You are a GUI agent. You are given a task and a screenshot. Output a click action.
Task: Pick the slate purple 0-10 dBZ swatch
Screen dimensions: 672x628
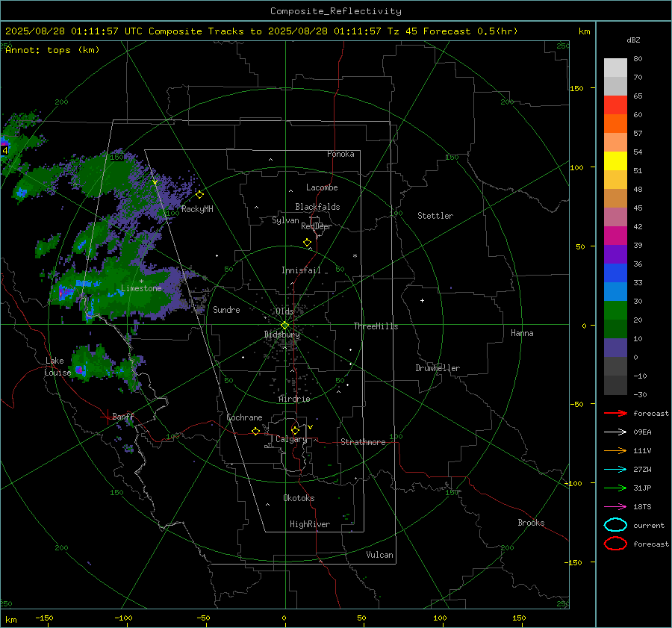coord(615,348)
